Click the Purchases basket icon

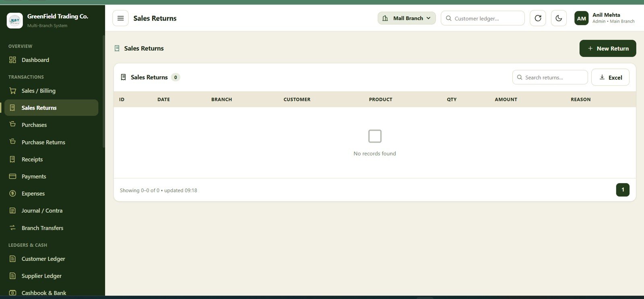tap(12, 124)
